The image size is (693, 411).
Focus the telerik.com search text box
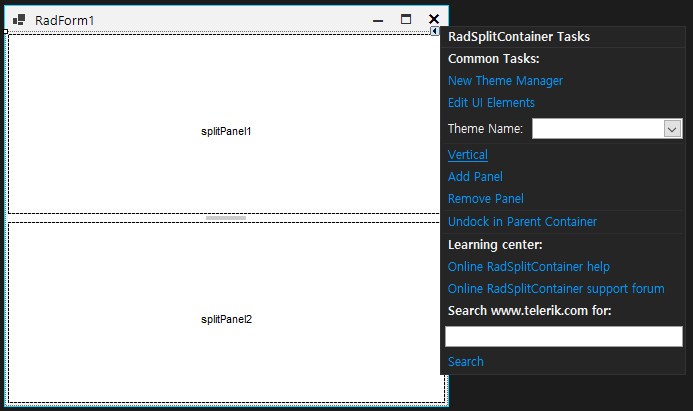(x=564, y=337)
